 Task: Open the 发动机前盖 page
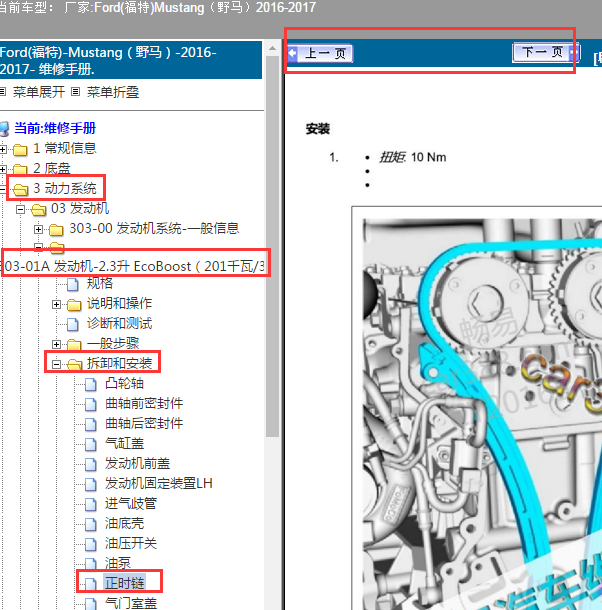pos(137,463)
